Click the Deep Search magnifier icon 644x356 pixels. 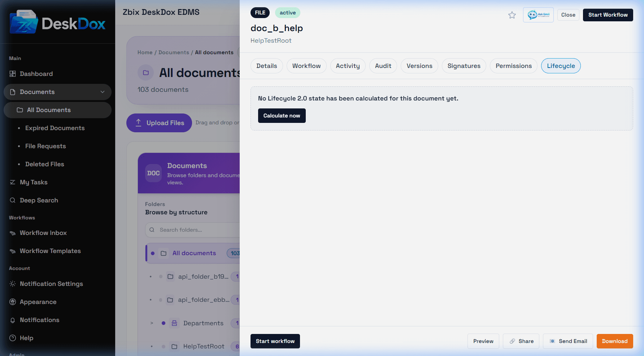(x=13, y=200)
